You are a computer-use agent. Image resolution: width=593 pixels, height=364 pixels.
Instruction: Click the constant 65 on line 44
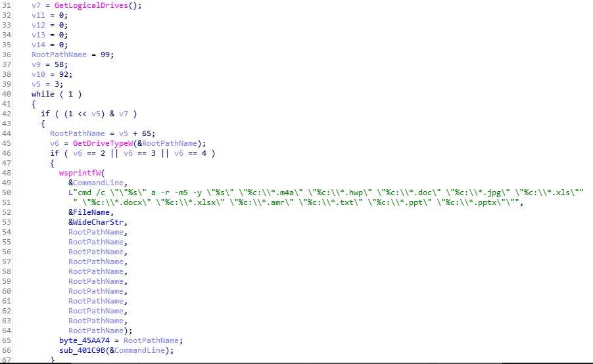click(x=147, y=133)
